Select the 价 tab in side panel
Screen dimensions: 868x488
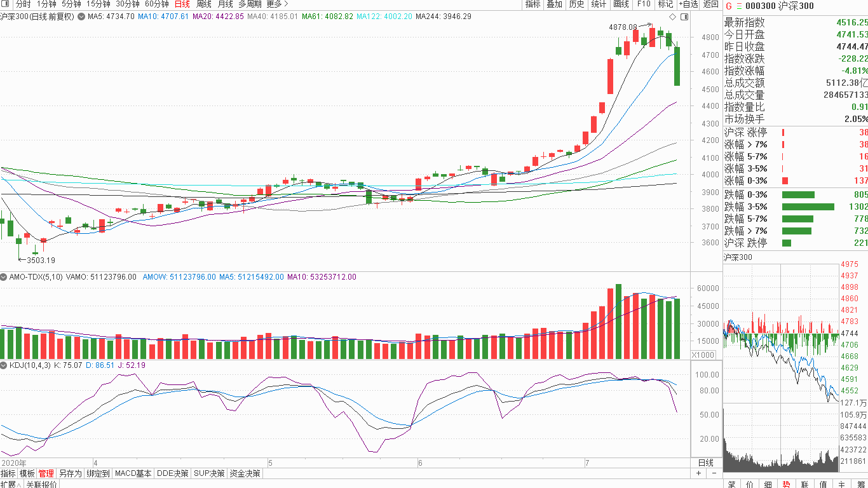click(750, 484)
